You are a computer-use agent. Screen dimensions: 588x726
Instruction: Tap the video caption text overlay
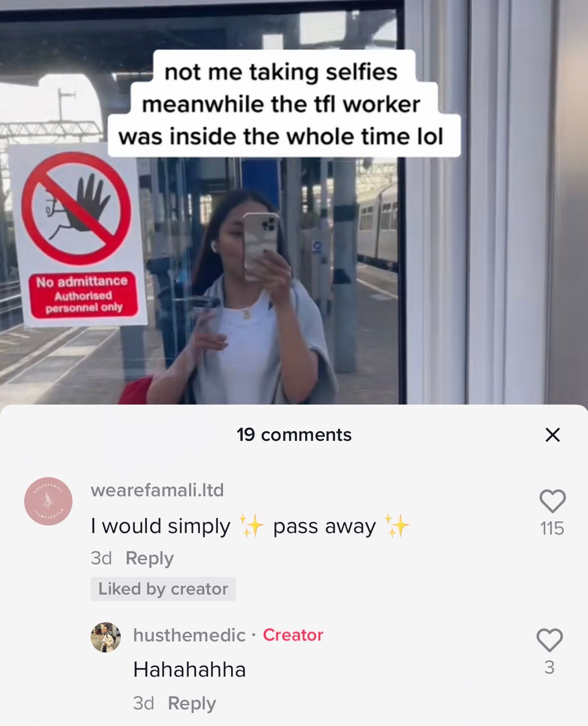(282, 104)
